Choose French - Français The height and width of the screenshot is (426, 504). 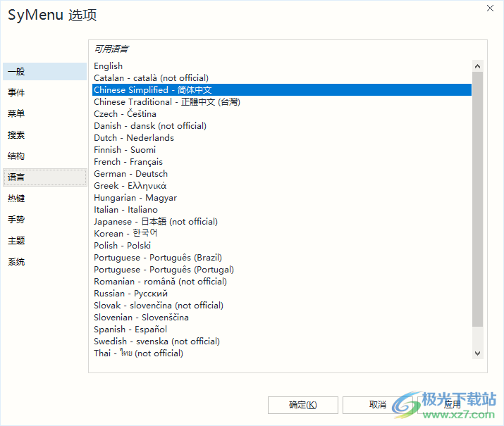tap(282, 162)
